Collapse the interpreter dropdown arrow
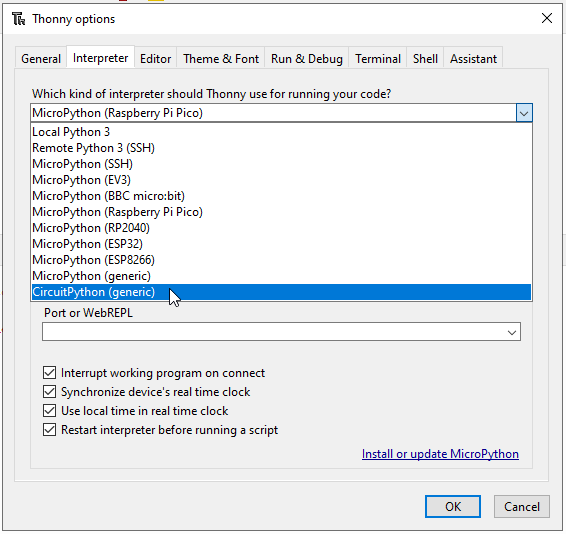566x534 pixels. pyautogui.click(x=524, y=113)
